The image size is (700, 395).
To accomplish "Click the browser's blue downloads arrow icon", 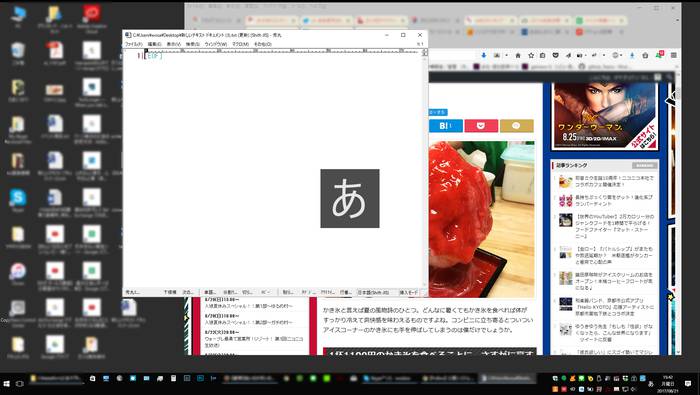I will pos(483,55).
